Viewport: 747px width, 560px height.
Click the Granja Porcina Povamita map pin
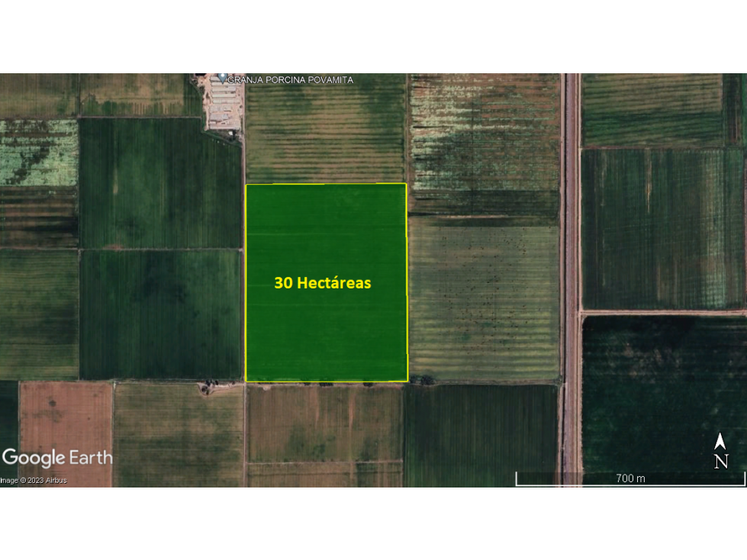[x=223, y=78]
